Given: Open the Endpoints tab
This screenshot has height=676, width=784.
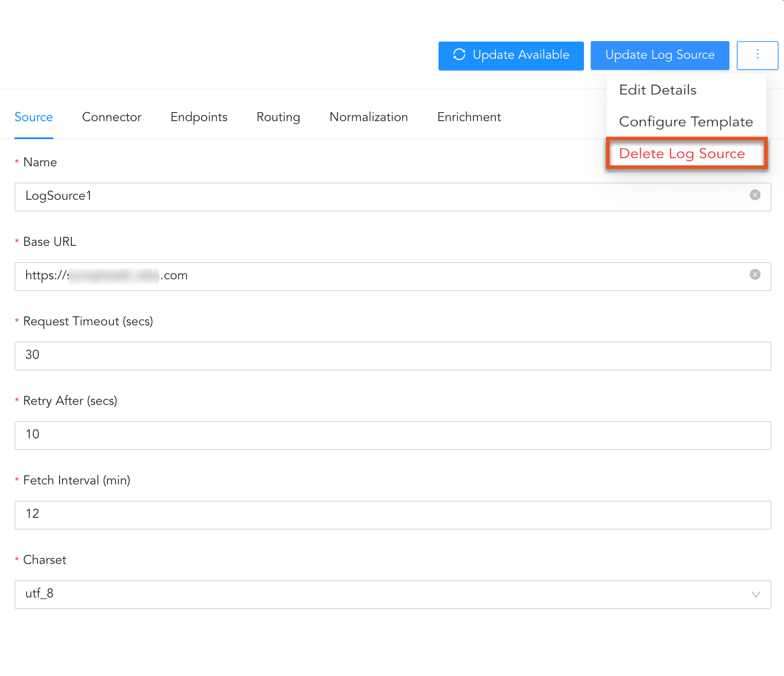Looking at the screenshot, I should (199, 117).
